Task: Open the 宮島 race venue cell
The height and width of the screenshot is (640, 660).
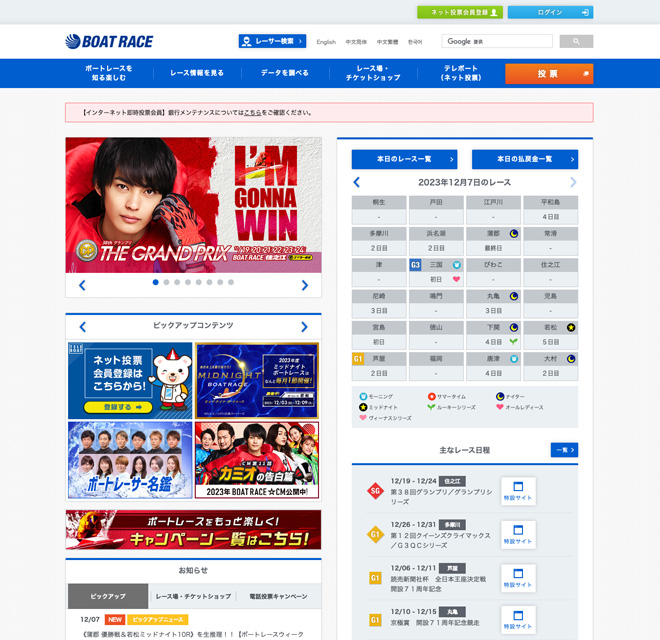Action: click(x=379, y=335)
